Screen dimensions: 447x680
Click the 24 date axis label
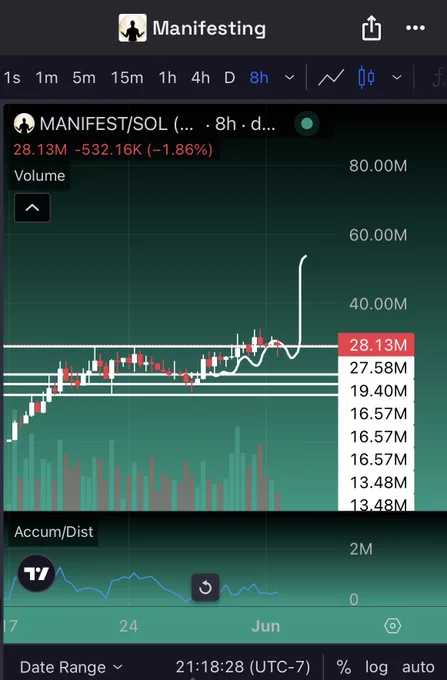[129, 626]
